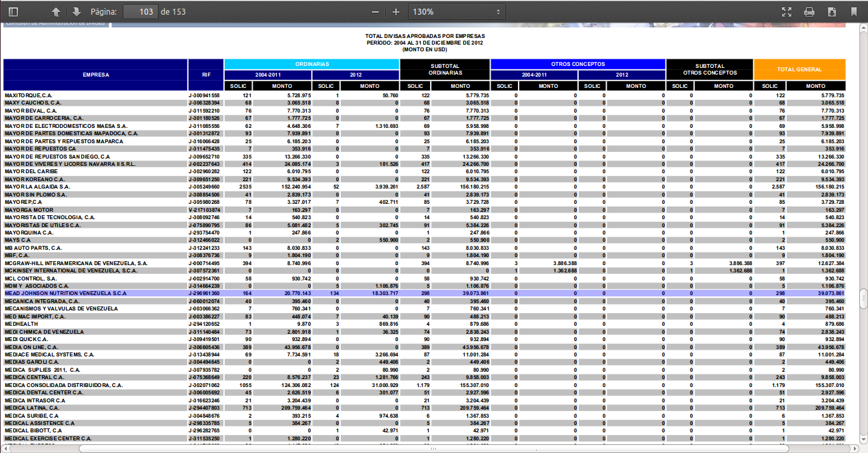Screen dimensions: 868x453
Task: Select MEDICA DENTAL CENTER C.A. row
Action: tap(425, 392)
